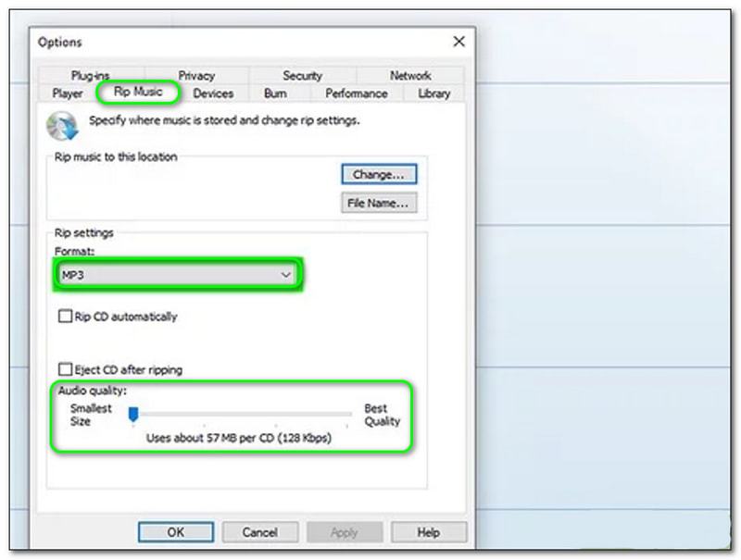
Task: Click the Apply button
Action: [345, 531]
